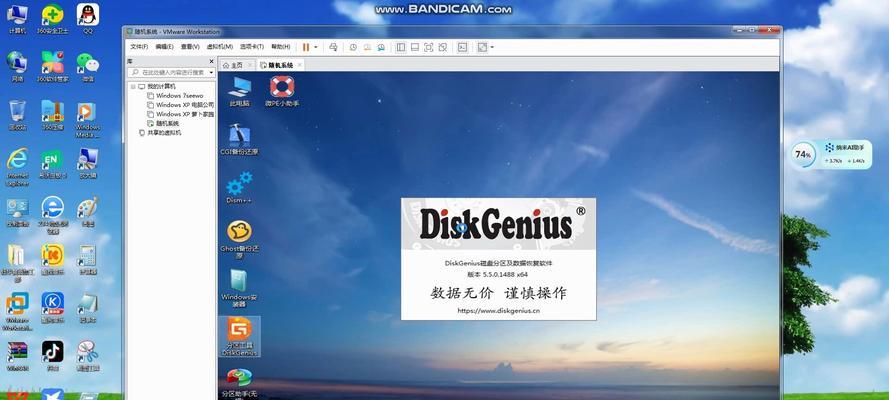889x400 pixels.
Task: Open the 回收站 recycle bin icon
Action: pos(17,115)
